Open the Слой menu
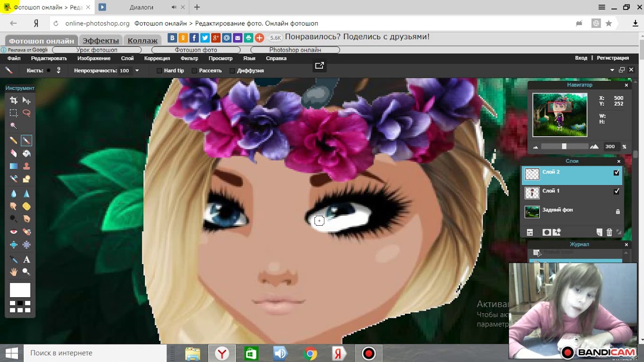Image resolution: width=644 pixels, height=362 pixels. click(127, 58)
